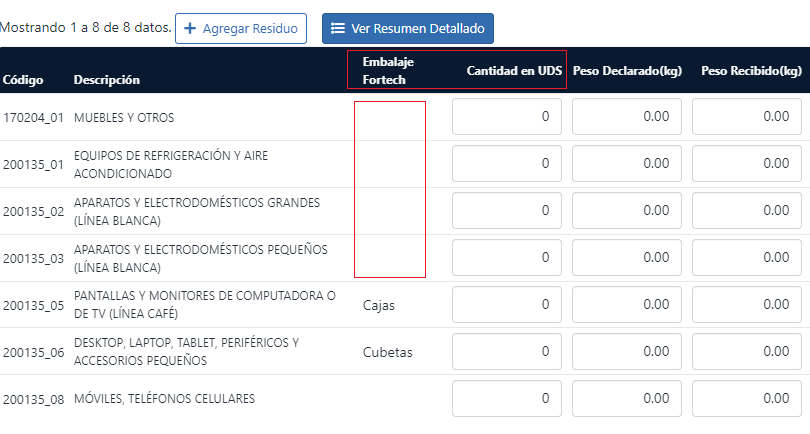Edit Peso Declarado for MUEBLES Y OTROS

click(x=627, y=117)
